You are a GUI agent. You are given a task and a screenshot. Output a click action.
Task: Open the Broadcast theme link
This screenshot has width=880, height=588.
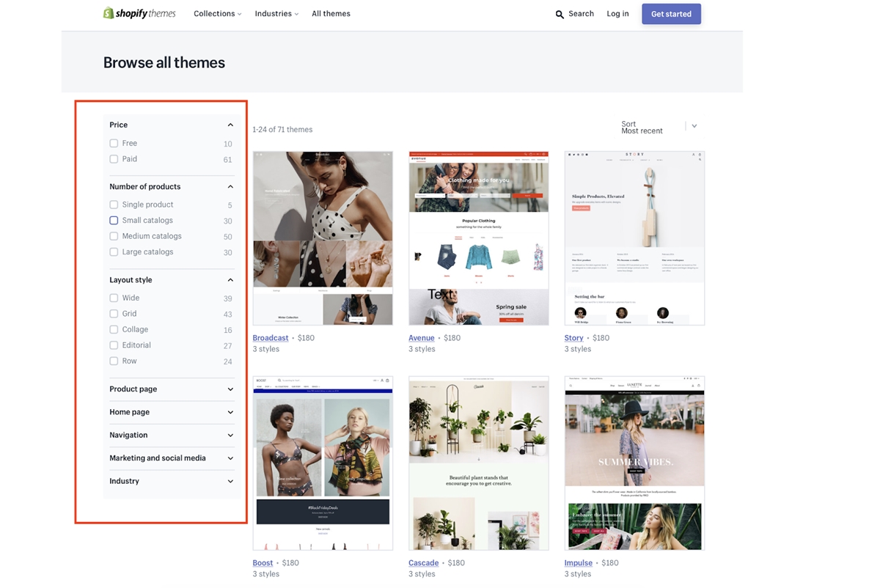(271, 338)
